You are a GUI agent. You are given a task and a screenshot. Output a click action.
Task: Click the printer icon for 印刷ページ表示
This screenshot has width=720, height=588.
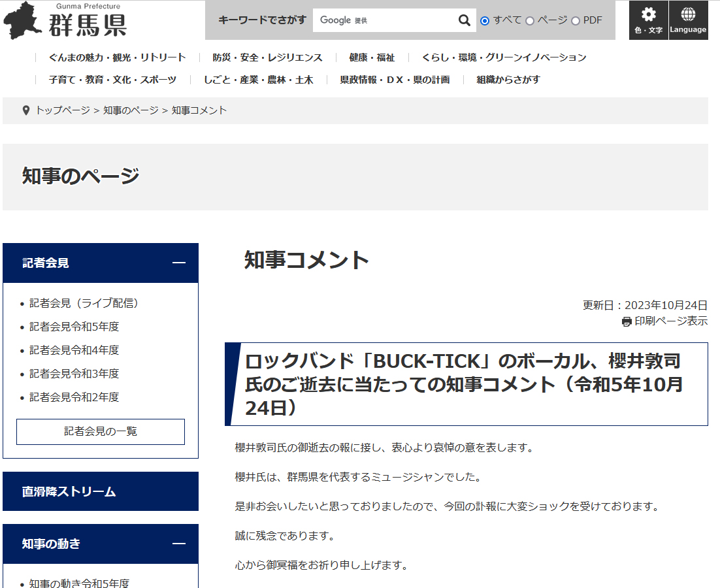point(627,322)
